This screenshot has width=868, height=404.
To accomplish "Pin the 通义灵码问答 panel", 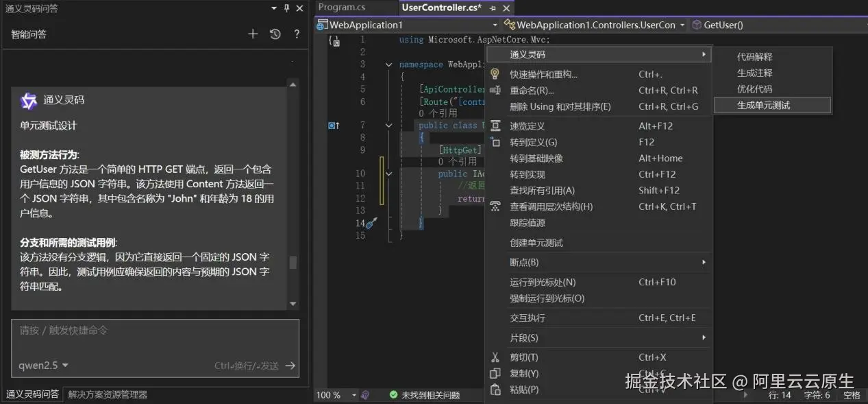I will 286,8.
